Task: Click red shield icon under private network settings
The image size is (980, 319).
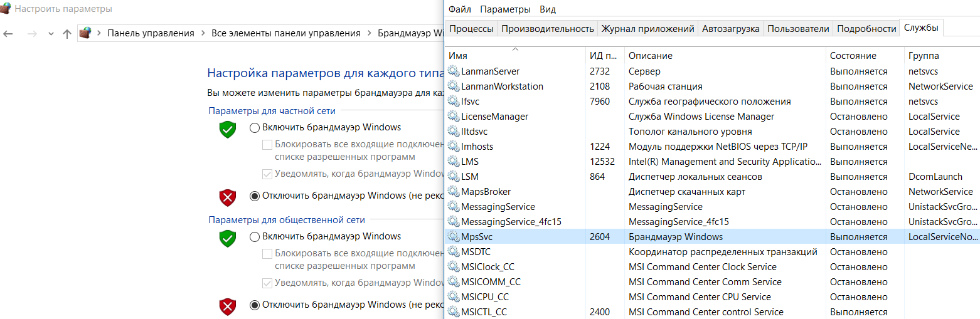Action: pos(227,198)
